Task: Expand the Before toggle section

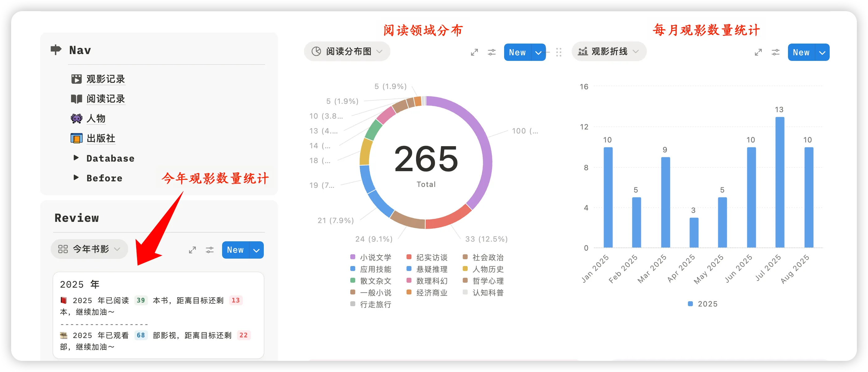Action: coord(76,178)
